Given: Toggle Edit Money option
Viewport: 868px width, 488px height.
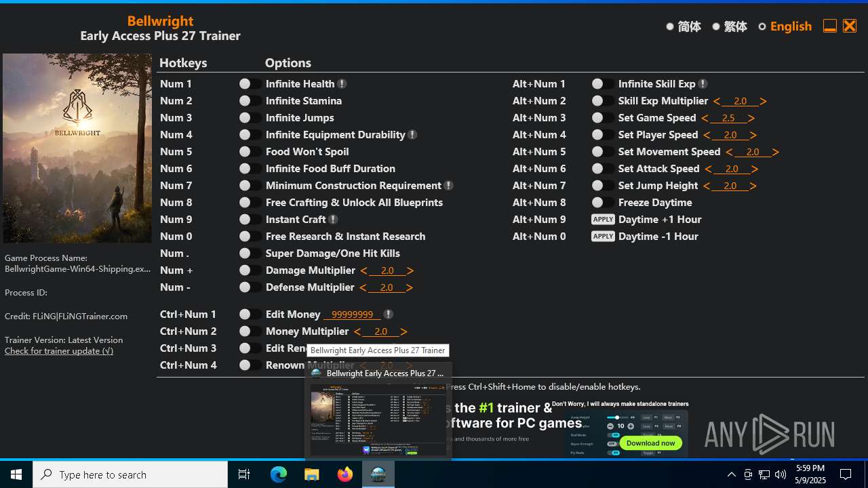Looking at the screenshot, I should (250, 314).
